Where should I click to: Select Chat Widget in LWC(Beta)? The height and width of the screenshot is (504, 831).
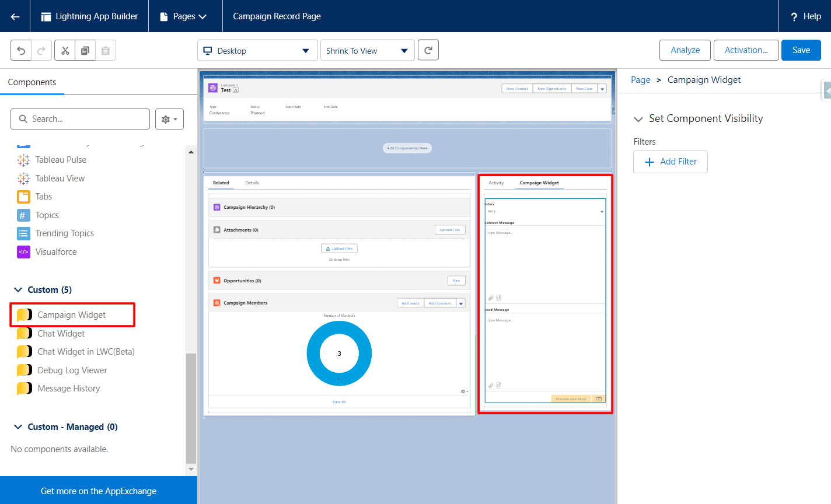click(x=86, y=352)
